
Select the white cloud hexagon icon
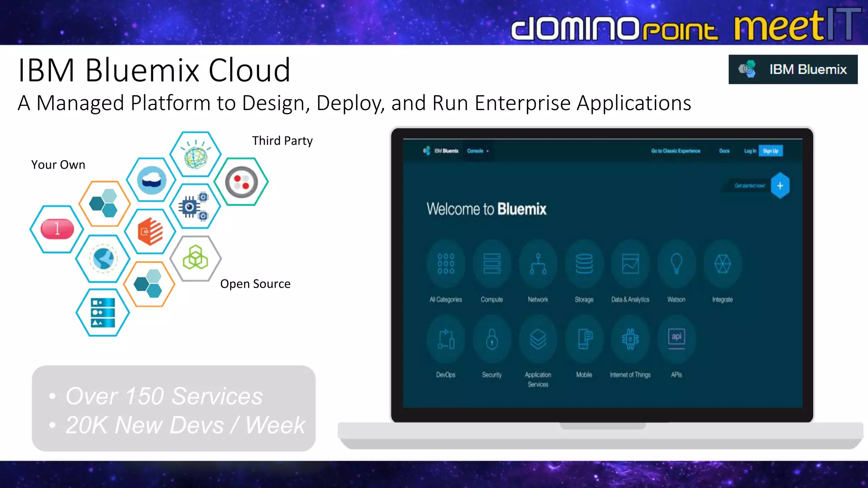151,180
